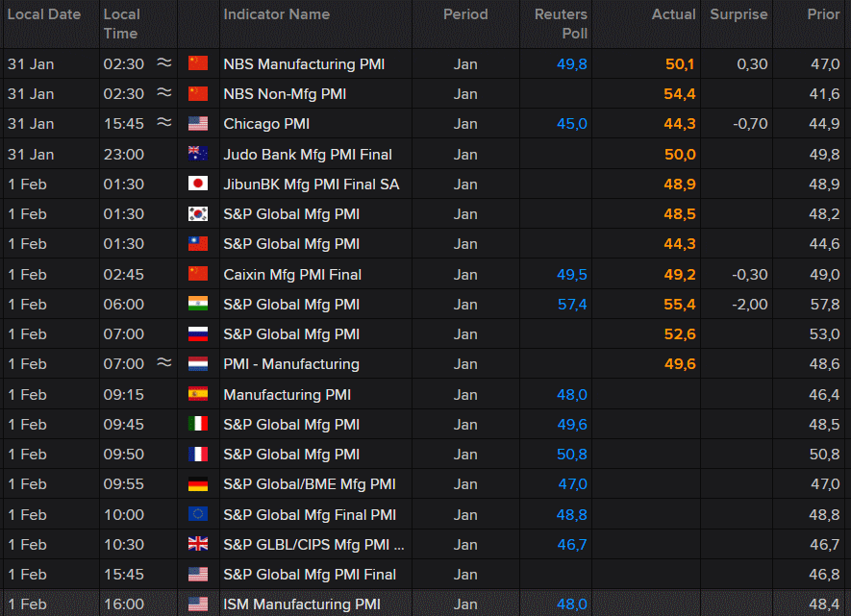Select S&P Global Mfg Final PMI

(310, 514)
